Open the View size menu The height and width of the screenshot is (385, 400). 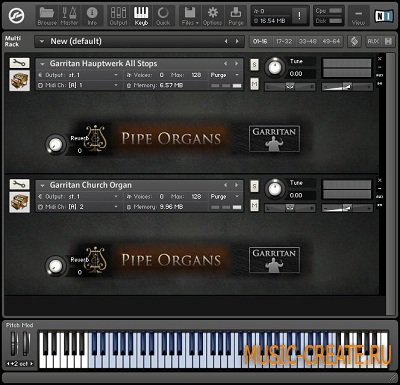[358, 16]
